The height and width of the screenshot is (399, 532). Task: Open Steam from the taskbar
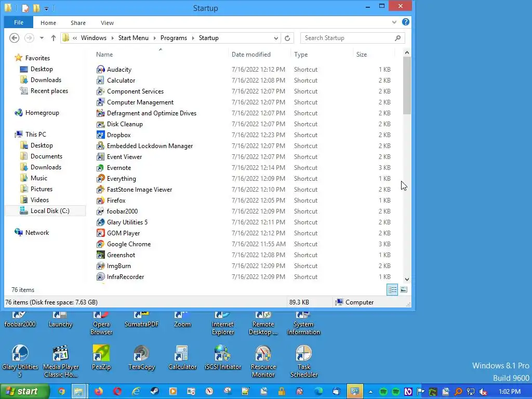click(x=154, y=392)
